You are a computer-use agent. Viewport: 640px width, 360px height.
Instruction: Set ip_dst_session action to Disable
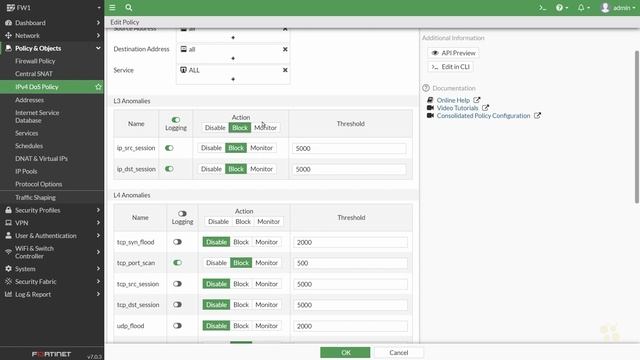211,169
